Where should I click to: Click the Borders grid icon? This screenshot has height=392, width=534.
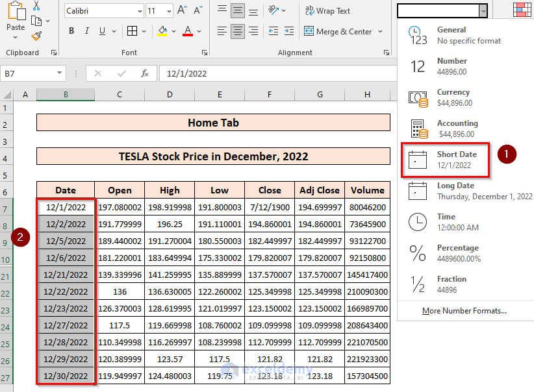click(x=132, y=31)
